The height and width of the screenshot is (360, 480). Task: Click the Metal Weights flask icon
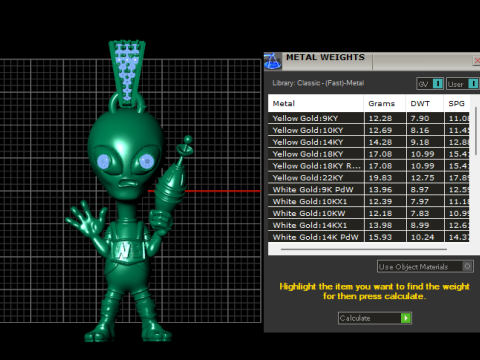(x=273, y=61)
